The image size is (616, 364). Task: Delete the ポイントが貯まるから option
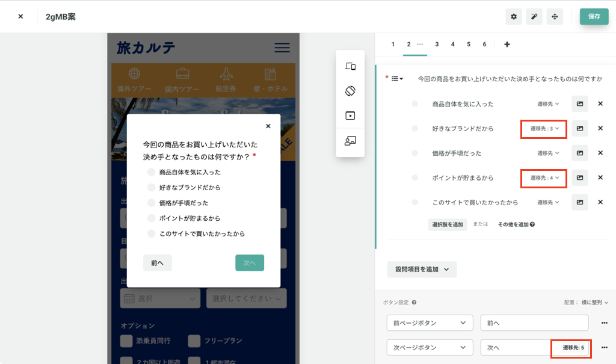point(600,177)
